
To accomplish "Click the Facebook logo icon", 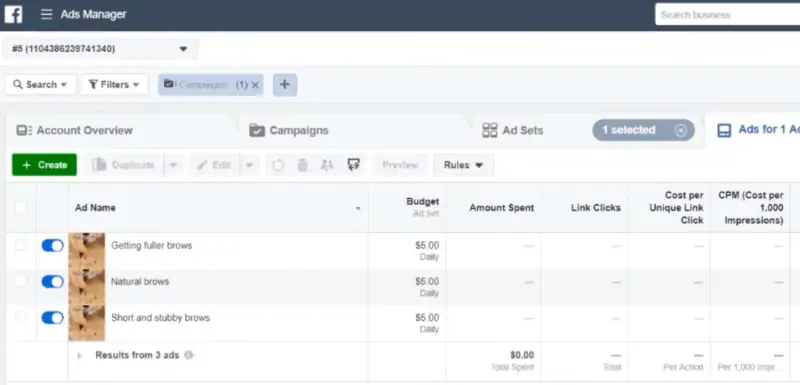I will (x=13, y=14).
